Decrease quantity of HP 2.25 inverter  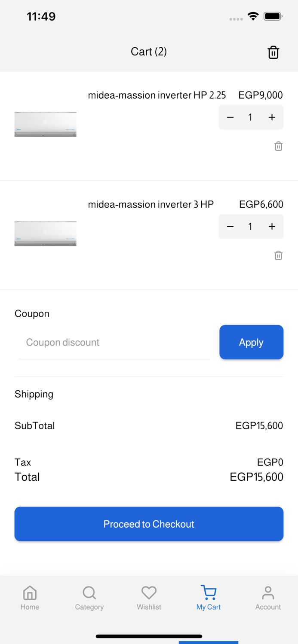pos(230,117)
